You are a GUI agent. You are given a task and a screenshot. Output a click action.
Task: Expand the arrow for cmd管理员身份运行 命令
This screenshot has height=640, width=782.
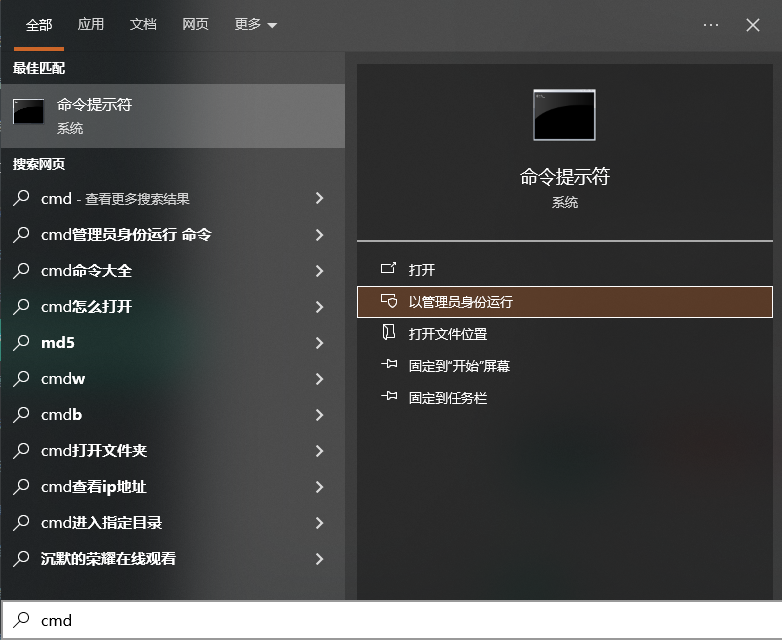pyautogui.click(x=320, y=234)
